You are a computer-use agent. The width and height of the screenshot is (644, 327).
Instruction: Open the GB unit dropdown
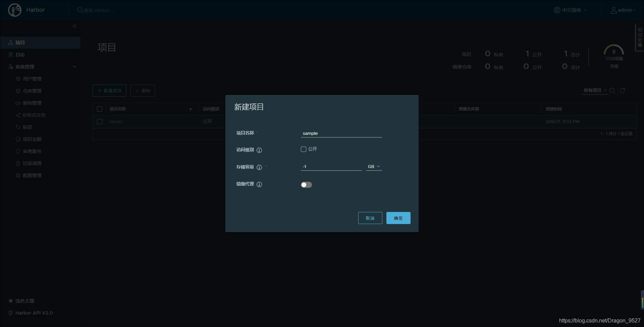point(374,167)
